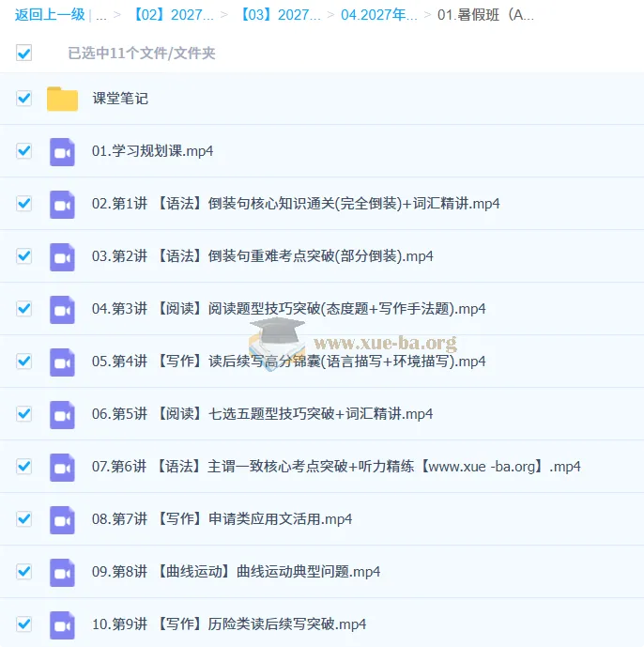Screen dimensions: 644x647
Task: Open breadcrumb 04.2027年...
Action: tap(379, 15)
